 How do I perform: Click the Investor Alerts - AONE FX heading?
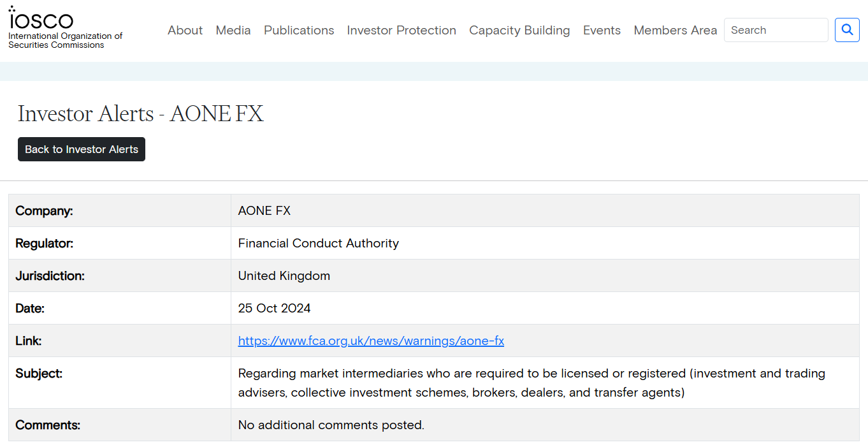140,114
